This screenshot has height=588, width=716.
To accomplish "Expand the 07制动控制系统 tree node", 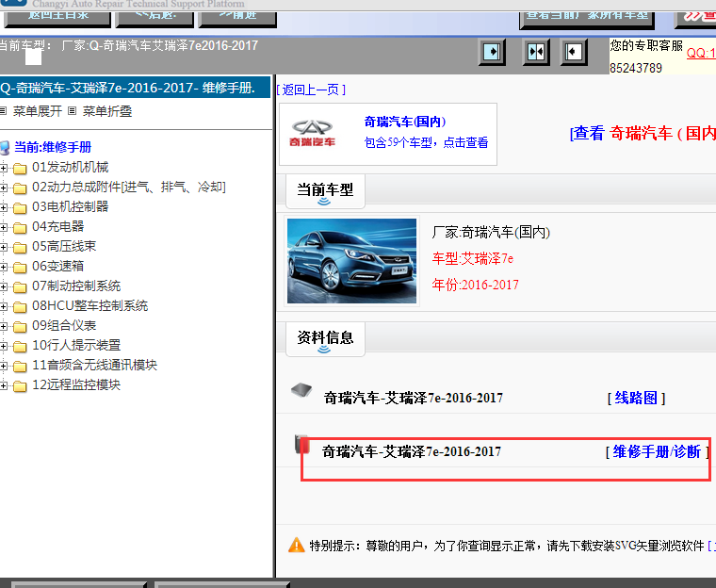I will point(4,286).
